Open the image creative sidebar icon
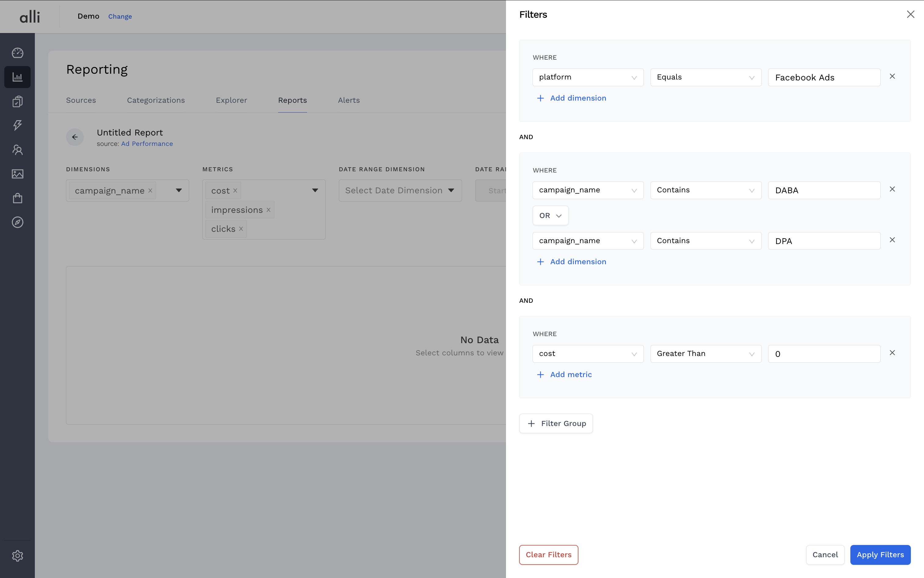 [17, 174]
